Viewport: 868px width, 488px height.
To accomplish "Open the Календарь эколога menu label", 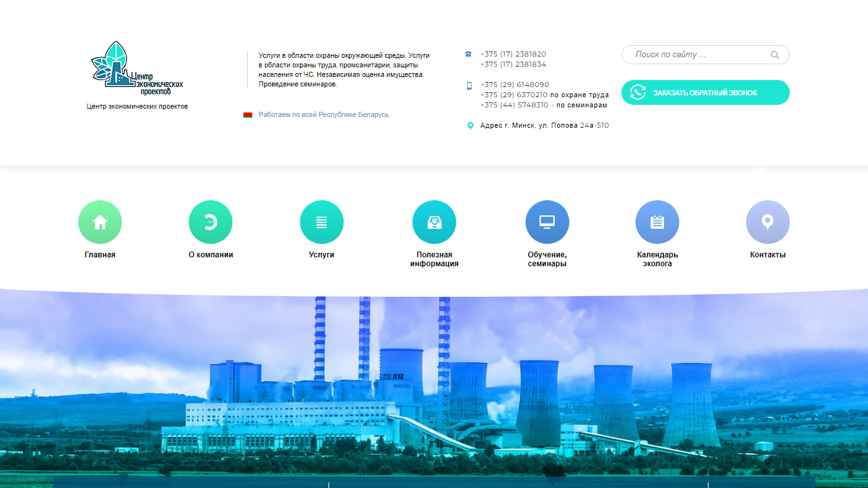I will point(658,259).
